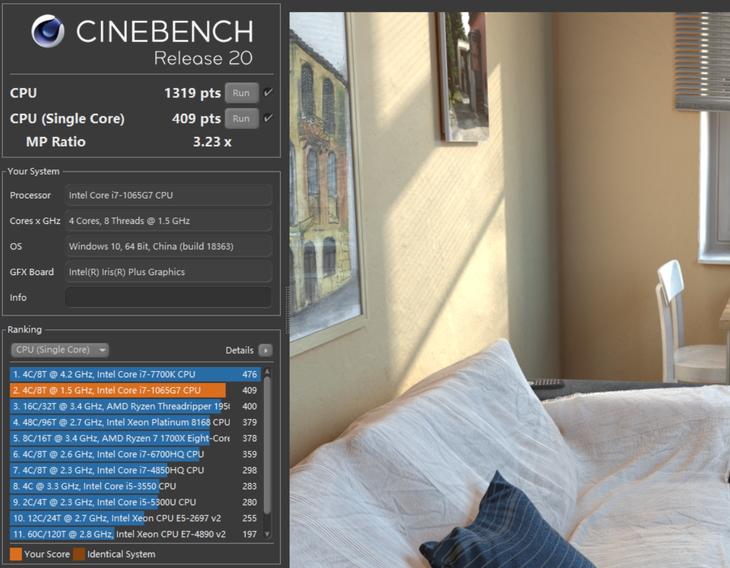Screen dimensions: 730x568
Task: Select the top-ranked Core i7-7700K entry
Action: (120, 374)
